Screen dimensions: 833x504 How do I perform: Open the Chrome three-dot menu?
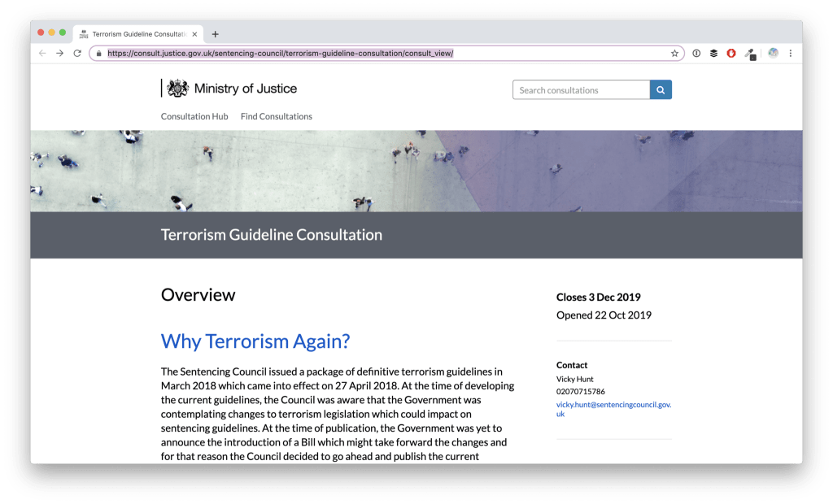tap(791, 53)
